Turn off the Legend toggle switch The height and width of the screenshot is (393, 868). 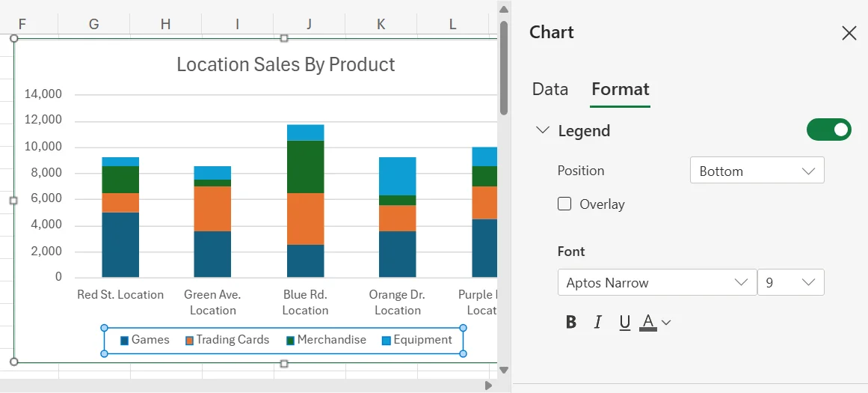828,130
